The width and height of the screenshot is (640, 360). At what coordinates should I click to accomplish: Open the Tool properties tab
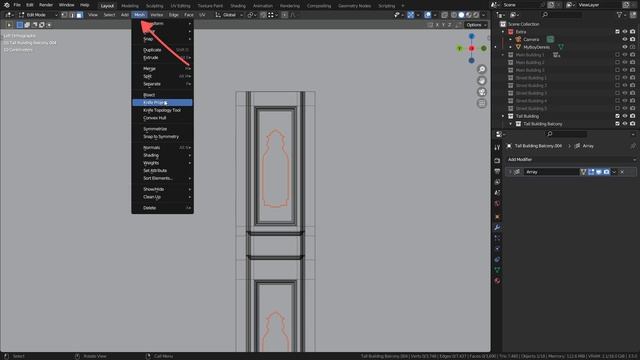coord(497,148)
